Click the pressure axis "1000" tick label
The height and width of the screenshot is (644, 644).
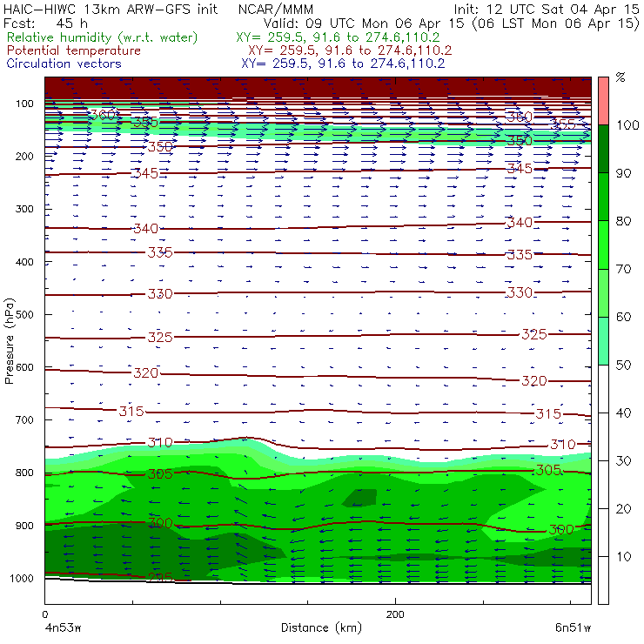point(22,578)
